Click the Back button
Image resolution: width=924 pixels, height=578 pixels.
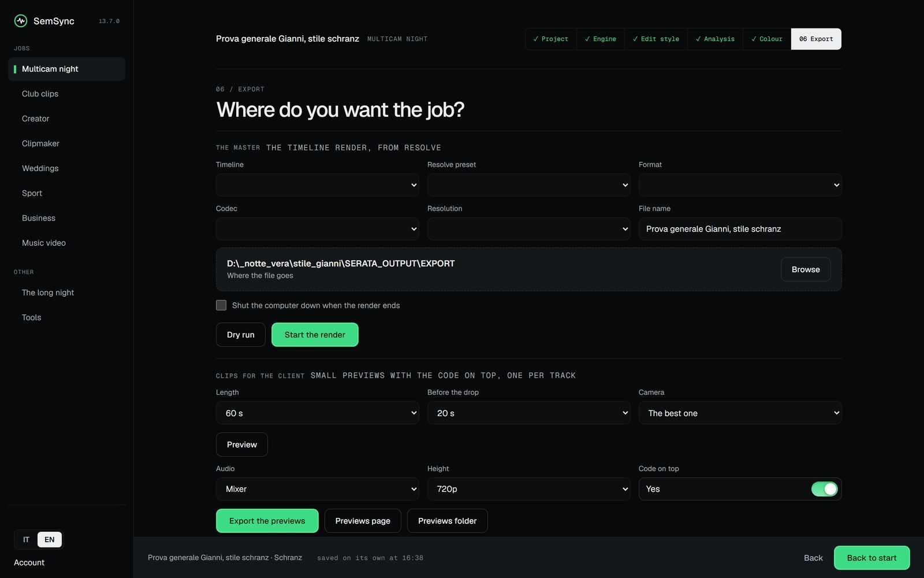(813, 558)
